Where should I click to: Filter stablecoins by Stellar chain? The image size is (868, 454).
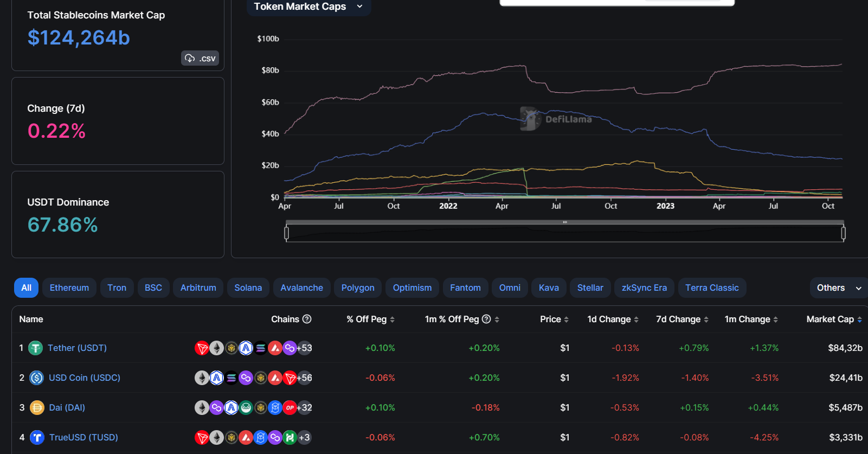(590, 288)
